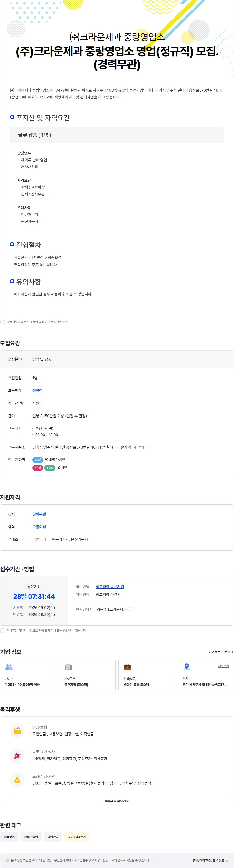This screenshot has height=868, width=234.
Task: Click the 연금·보험 benefits icon
Action: point(17,731)
